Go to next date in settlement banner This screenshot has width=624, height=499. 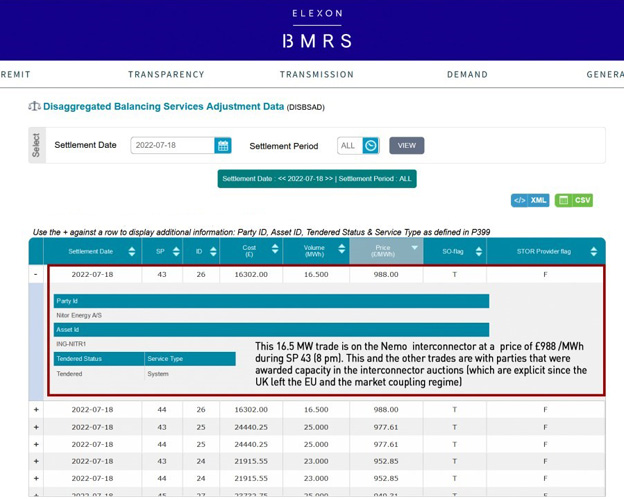[329, 179]
